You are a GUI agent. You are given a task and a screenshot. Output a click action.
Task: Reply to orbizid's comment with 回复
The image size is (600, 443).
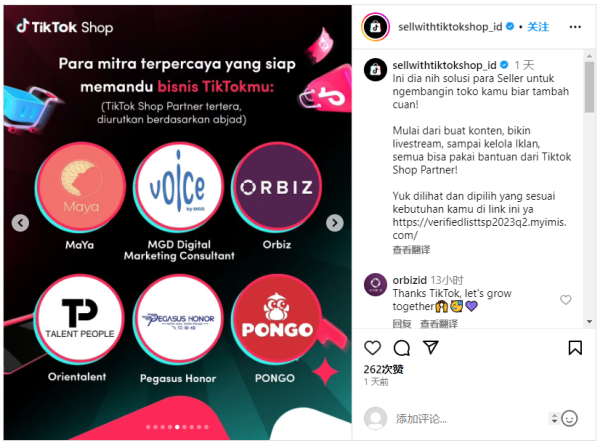click(x=402, y=324)
